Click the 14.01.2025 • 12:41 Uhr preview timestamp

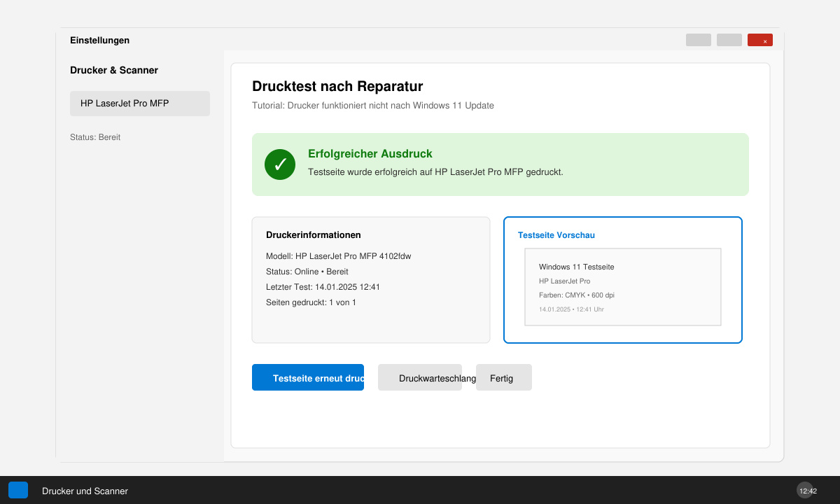click(571, 309)
